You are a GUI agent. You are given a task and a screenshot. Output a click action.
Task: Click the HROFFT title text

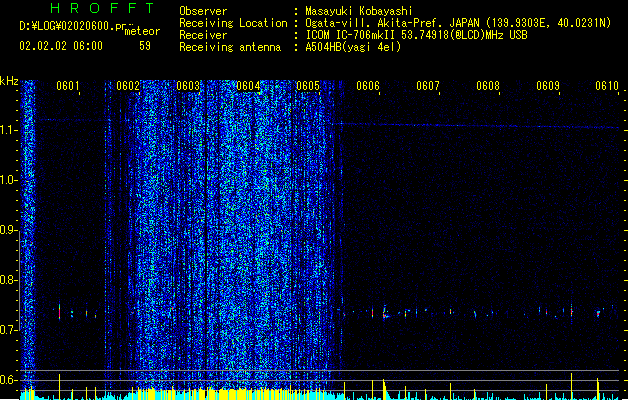click(103, 8)
